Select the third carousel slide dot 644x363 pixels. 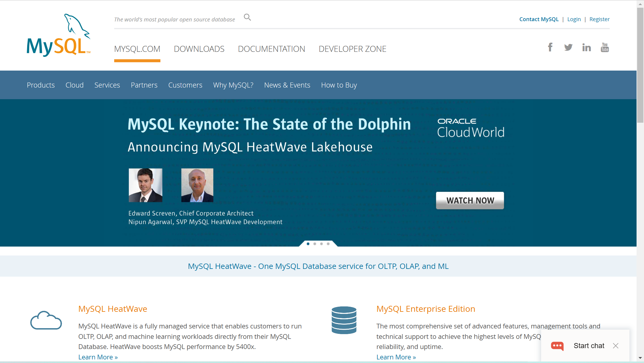(x=321, y=244)
